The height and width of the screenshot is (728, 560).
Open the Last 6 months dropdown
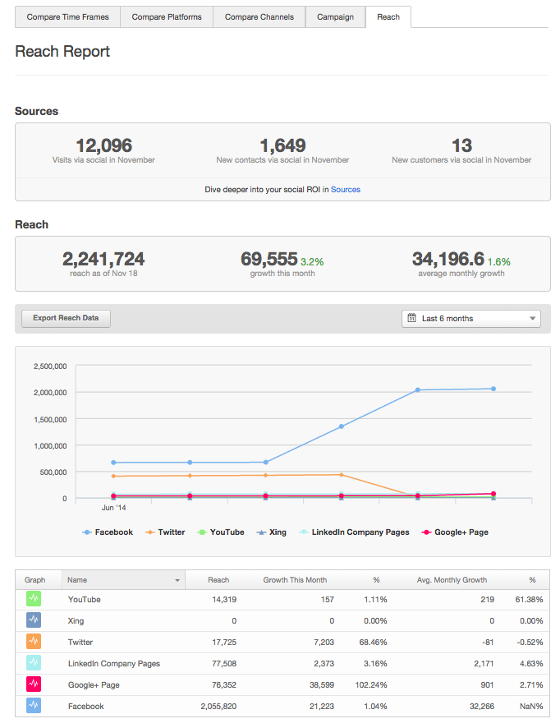pos(471,319)
